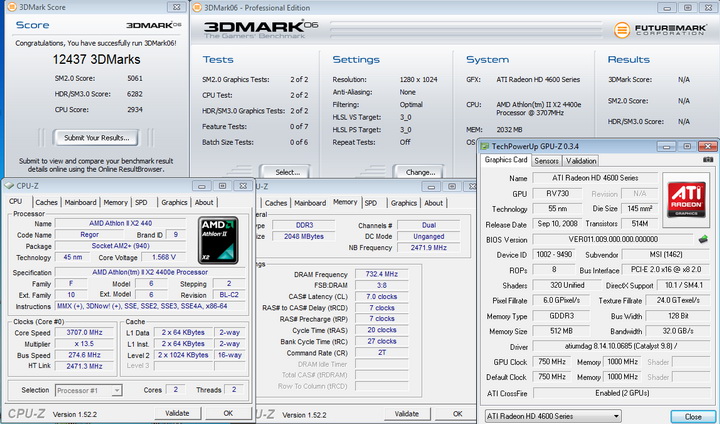This screenshot has width=720, height=424.
Task: Click the Driver version field in GPU-Z
Action: [x=622, y=346]
